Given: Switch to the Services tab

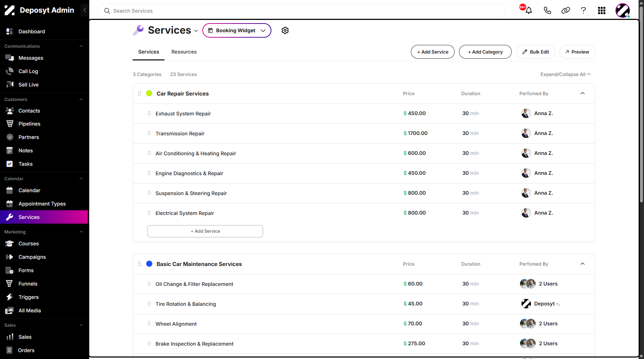Looking at the screenshot, I should (149, 52).
